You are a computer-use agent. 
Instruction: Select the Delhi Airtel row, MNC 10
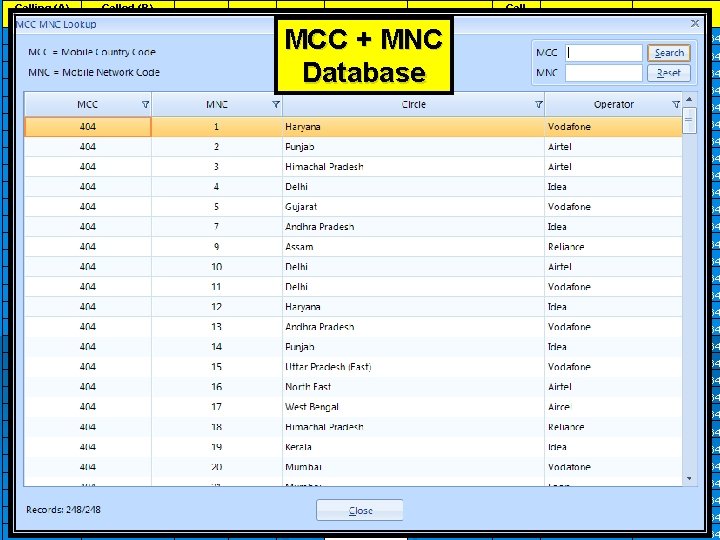point(353,267)
